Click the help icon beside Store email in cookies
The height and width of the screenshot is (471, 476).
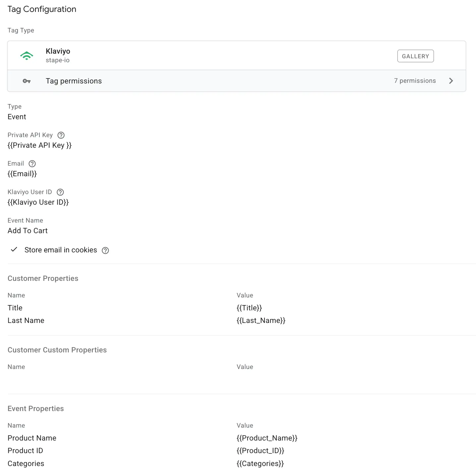[105, 250]
